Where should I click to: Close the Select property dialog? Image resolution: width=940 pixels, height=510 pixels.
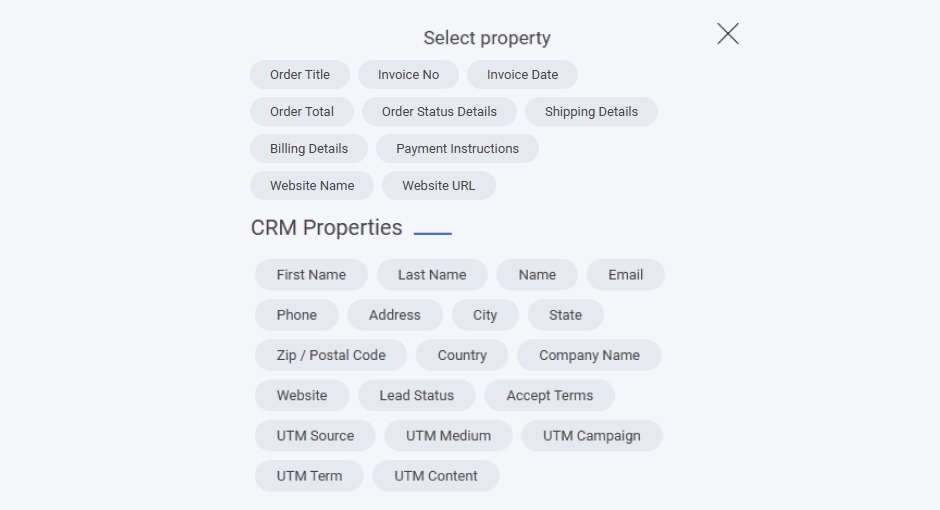pyautogui.click(x=728, y=34)
